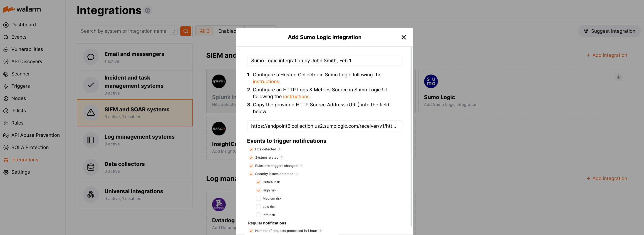This screenshot has height=235, width=644.
Task: Click the Triggers lightning icon
Action: click(6, 86)
